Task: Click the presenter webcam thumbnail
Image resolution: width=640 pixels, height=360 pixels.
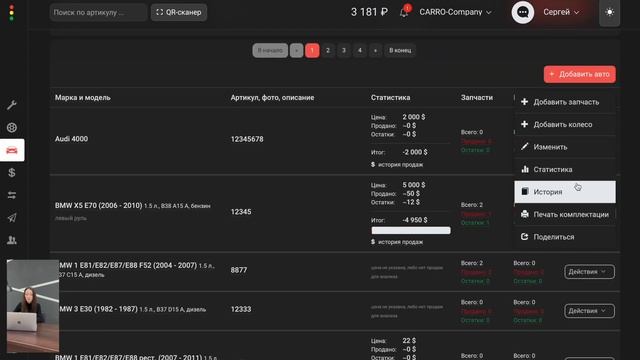Action: click(33, 306)
